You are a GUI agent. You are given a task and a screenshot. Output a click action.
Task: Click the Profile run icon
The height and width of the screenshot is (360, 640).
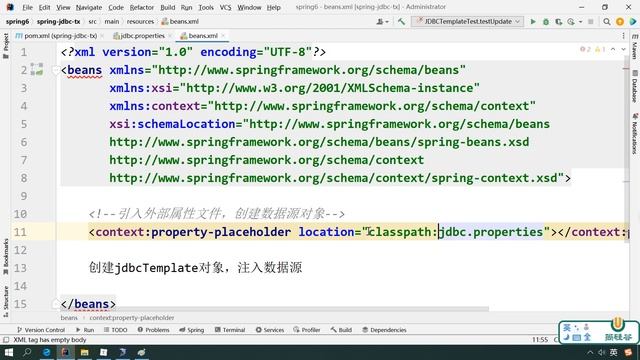pos(571,22)
